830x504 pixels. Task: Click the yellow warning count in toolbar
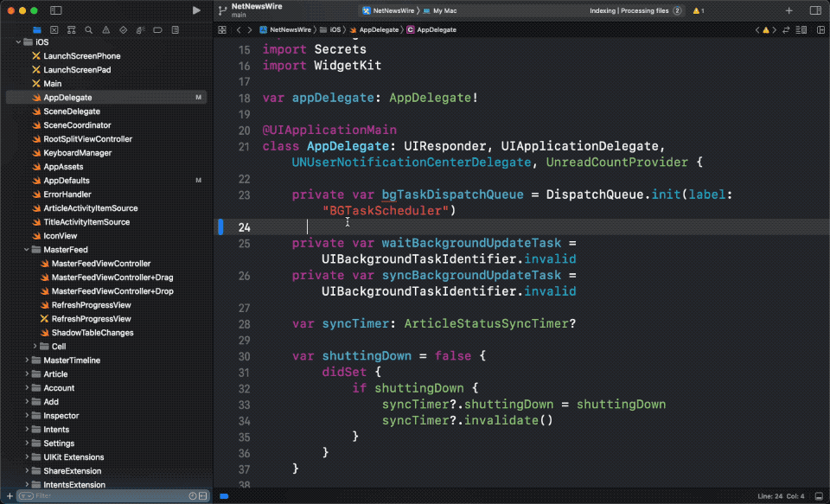click(x=697, y=10)
